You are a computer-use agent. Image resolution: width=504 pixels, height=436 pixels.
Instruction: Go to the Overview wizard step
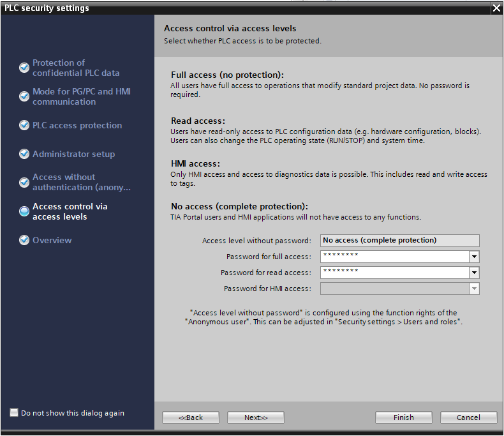(52, 240)
